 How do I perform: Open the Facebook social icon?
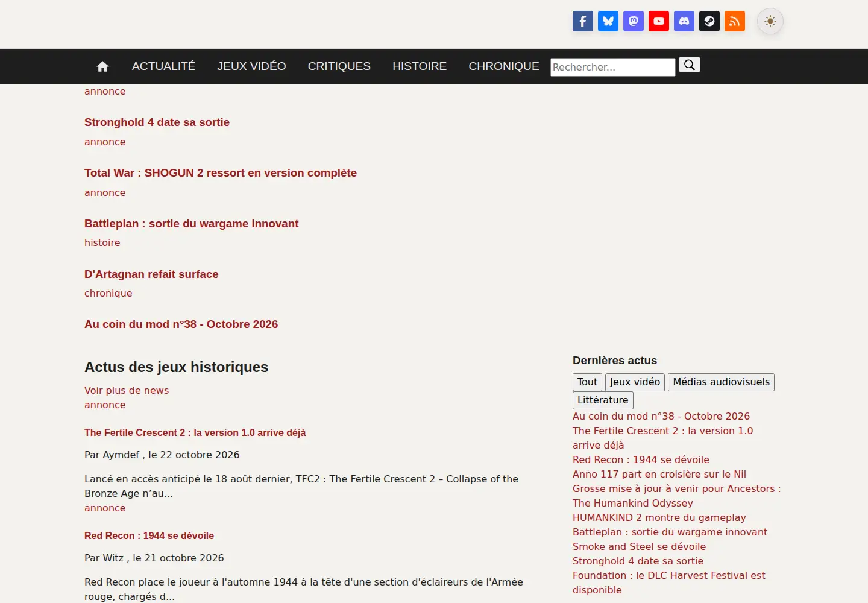(582, 21)
